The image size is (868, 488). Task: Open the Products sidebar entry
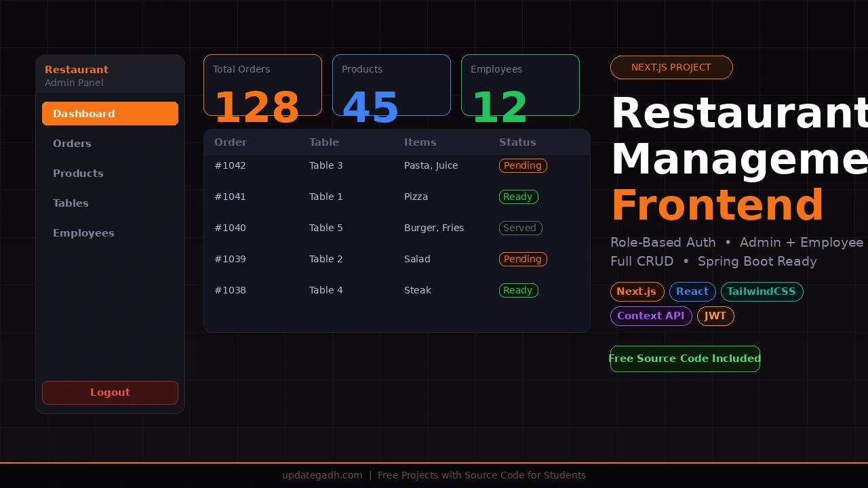[78, 173]
